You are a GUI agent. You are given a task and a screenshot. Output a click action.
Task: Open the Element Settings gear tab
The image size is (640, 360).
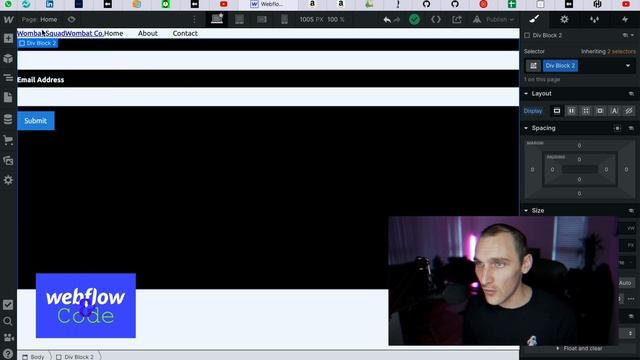[x=564, y=19]
